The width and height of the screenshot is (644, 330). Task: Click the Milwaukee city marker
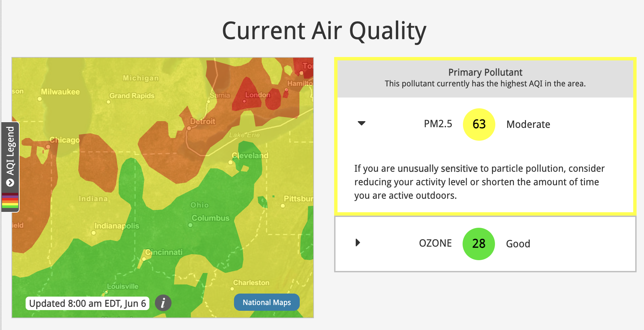point(39,99)
